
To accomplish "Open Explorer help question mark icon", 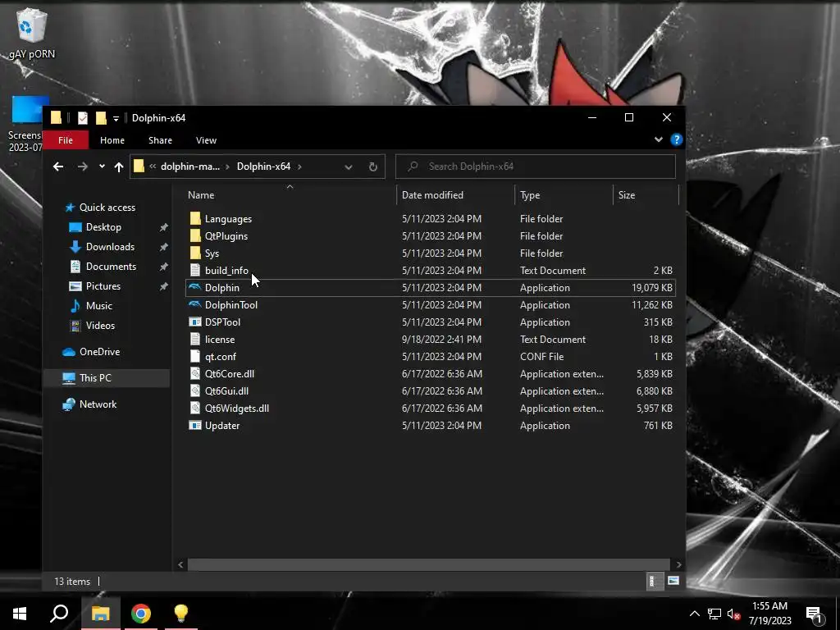I will [676, 139].
